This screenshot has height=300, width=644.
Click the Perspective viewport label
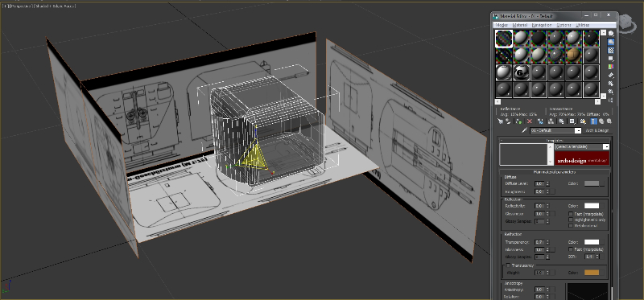(18, 6)
